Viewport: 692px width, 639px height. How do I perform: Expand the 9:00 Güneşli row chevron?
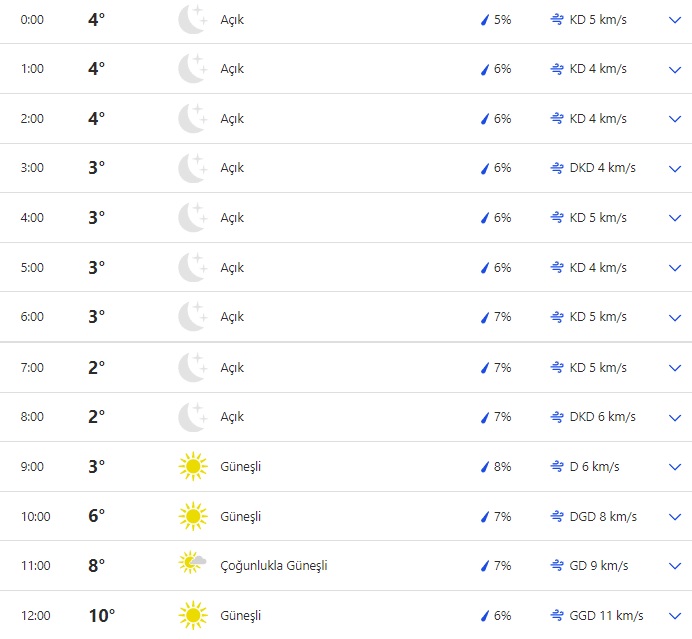[673, 466]
